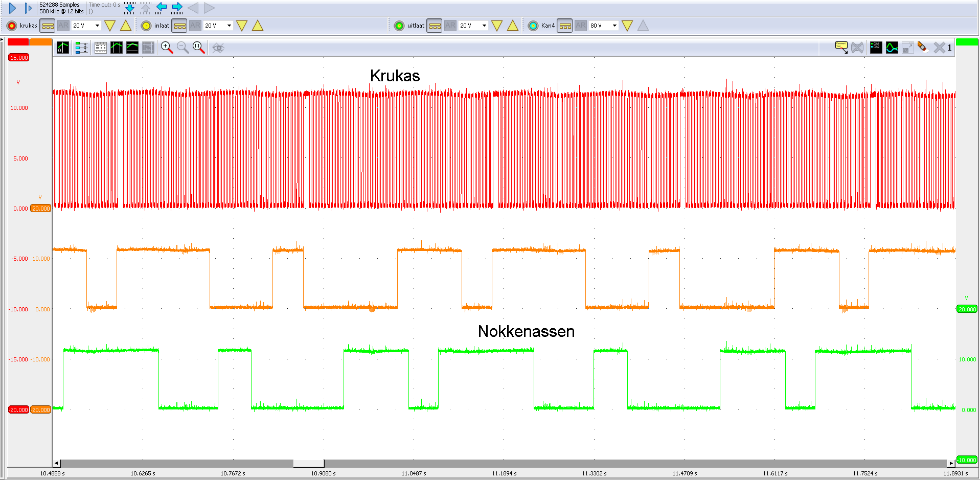Select the Zoom Out magnifier tool
The image size is (980, 480).
coord(183,48)
